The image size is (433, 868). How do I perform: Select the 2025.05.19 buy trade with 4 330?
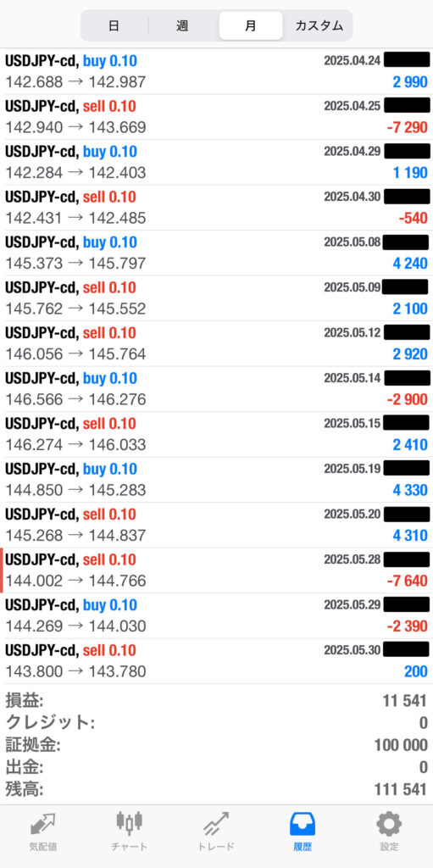click(217, 480)
